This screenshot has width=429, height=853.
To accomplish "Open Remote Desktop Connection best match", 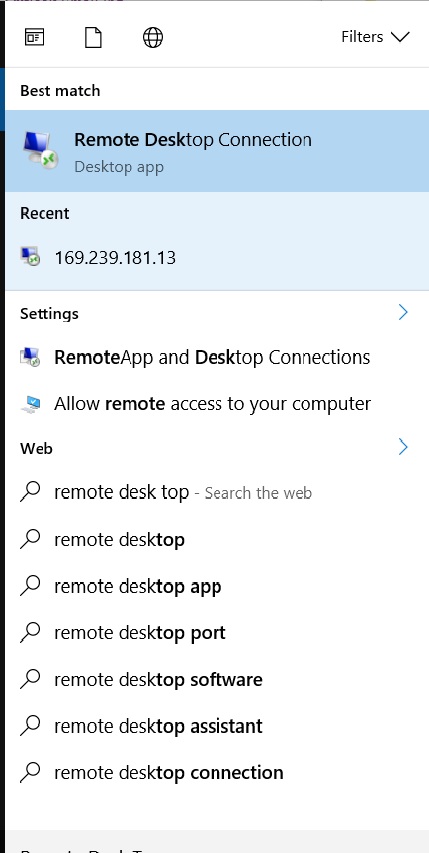I will pyautogui.click(x=217, y=151).
